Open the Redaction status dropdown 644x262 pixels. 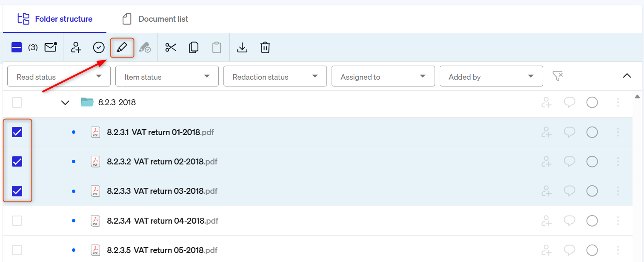(x=275, y=76)
